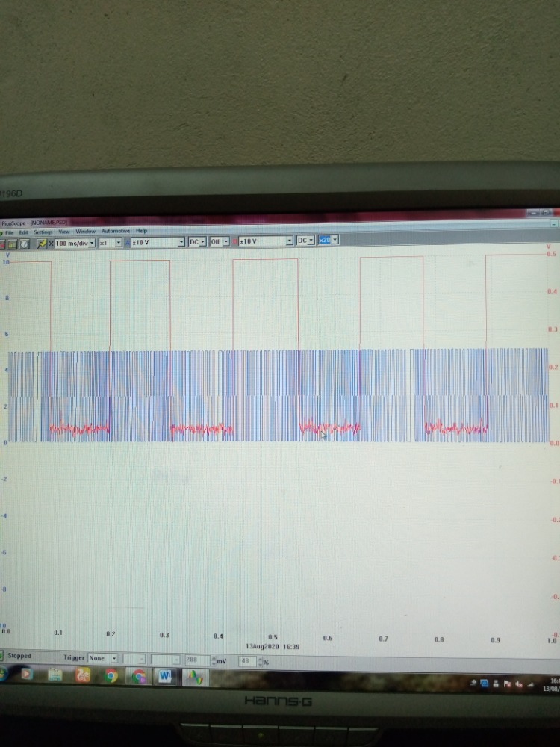Viewport: 560px width, 747px height.
Task: Click the 0.5 time axis label
Action: tap(273, 637)
